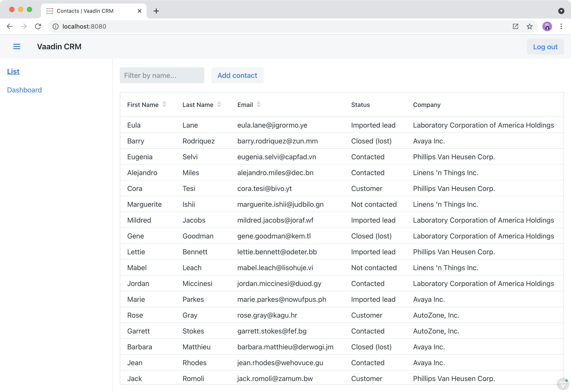
Task: Open the browser profile avatar
Action: pos(547,26)
